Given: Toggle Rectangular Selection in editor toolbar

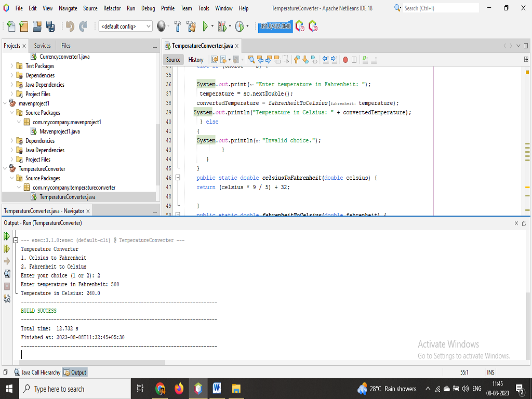Looking at the screenshot, I should (x=286, y=60).
